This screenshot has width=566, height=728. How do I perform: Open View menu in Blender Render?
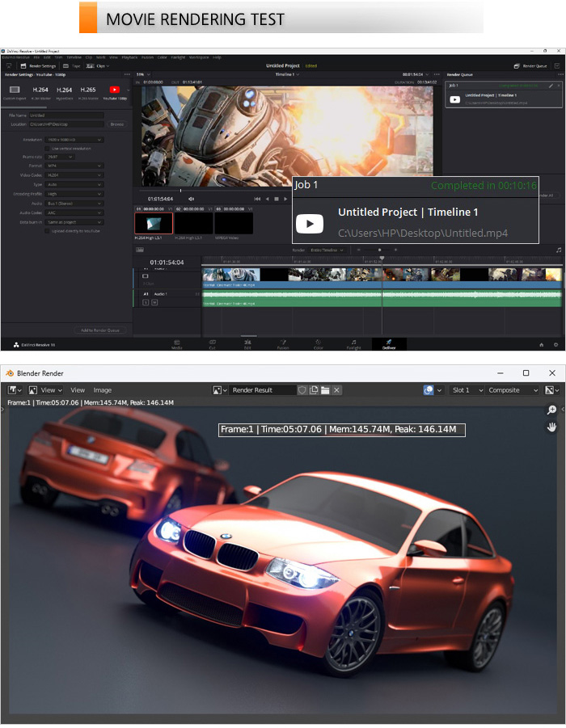tap(78, 390)
